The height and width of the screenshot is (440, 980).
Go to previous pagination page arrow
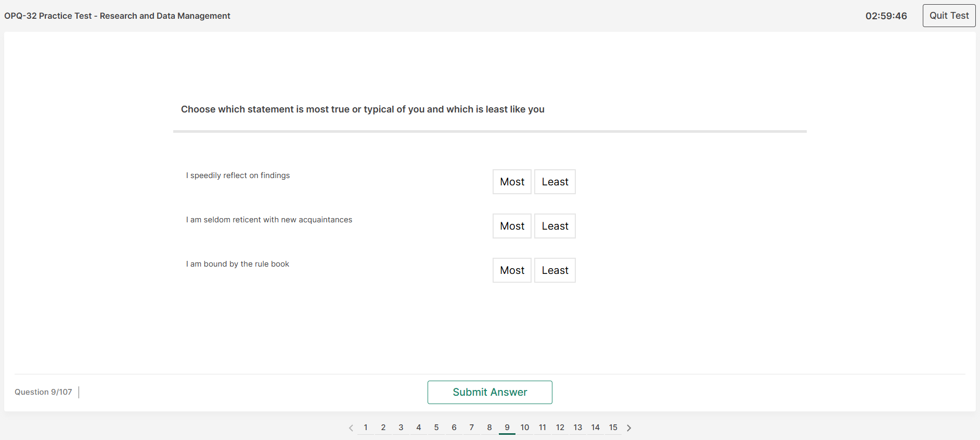351,428
